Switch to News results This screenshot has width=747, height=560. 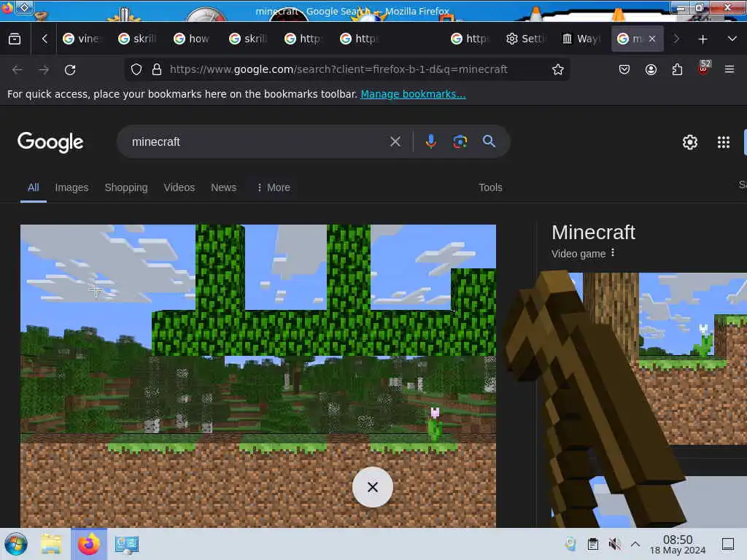pos(223,187)
